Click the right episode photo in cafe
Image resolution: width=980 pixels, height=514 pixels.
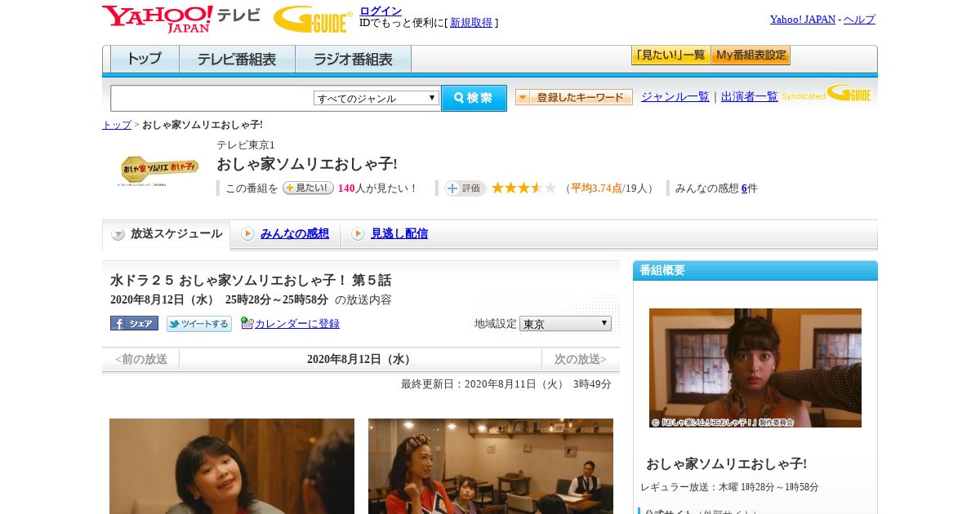(x=491, y=466)
